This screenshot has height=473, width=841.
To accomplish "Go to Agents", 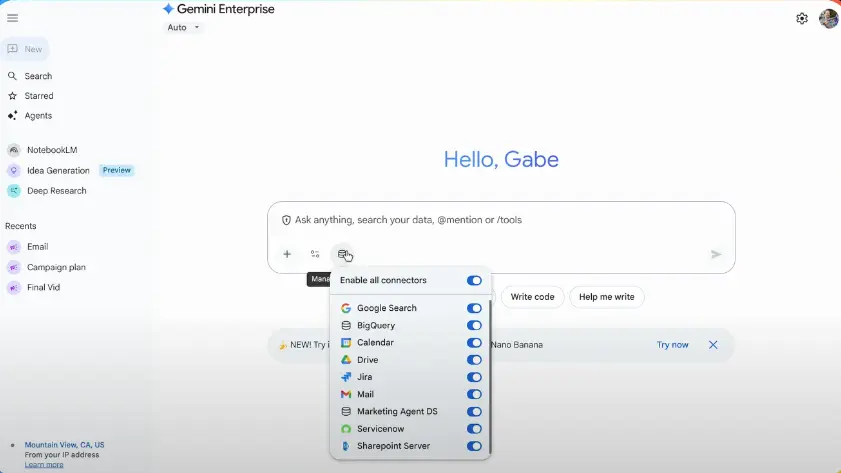I will pyautogui.click(x=38, y=116).
